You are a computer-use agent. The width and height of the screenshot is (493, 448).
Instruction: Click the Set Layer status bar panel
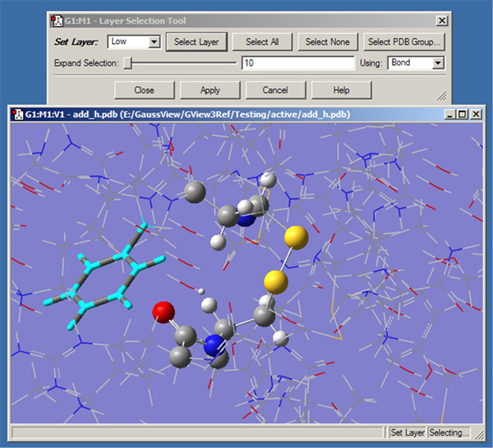coord(407,433)
